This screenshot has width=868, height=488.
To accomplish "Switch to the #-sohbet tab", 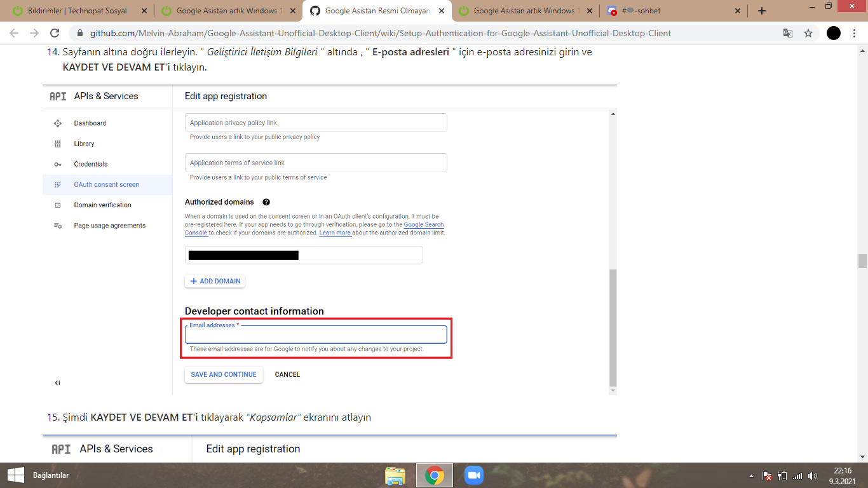I will click(675, 11).
